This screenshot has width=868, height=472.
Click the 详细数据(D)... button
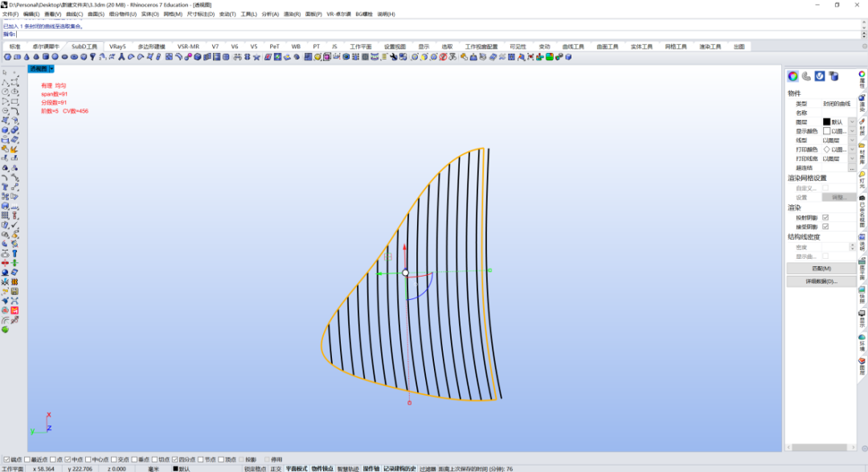[x=821, y=281]
